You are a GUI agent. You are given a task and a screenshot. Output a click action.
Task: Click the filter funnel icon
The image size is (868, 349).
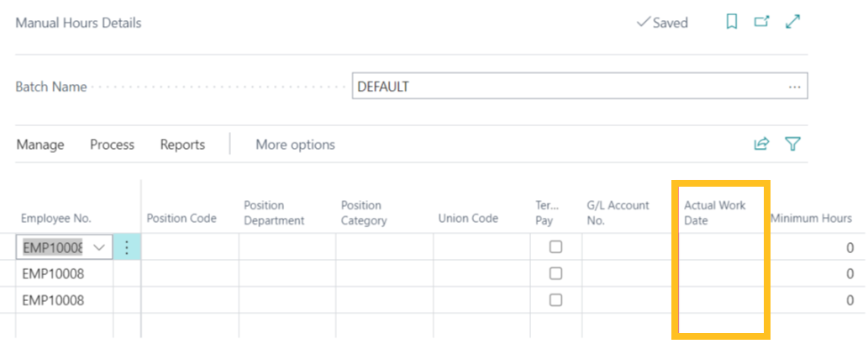[792, 145]
